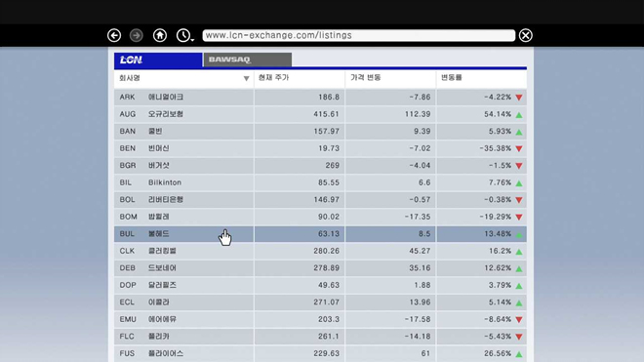The width and height of the screenshot is (644, 362).
Task: Click the -8.64% change value
Action: pos(498,319)
